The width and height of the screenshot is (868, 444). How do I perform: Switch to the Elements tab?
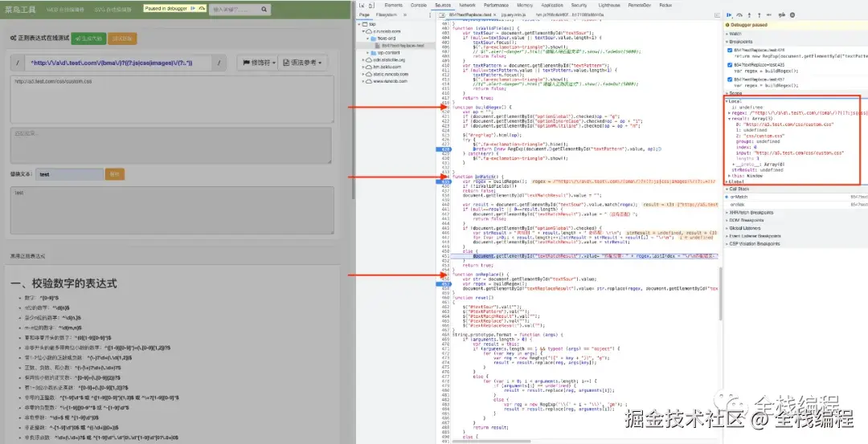pyautogui.click(x=394, y=5)
